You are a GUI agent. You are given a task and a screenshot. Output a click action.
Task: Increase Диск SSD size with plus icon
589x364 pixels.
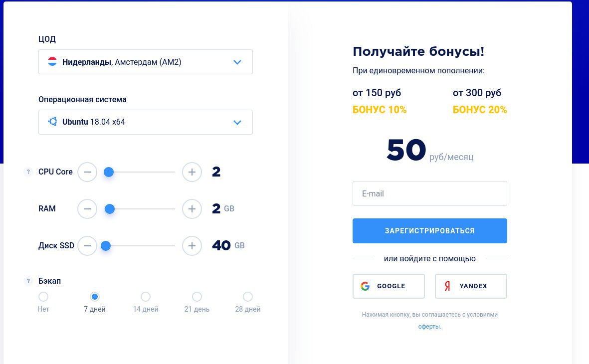pyautogui.click(x=192, y=246)
